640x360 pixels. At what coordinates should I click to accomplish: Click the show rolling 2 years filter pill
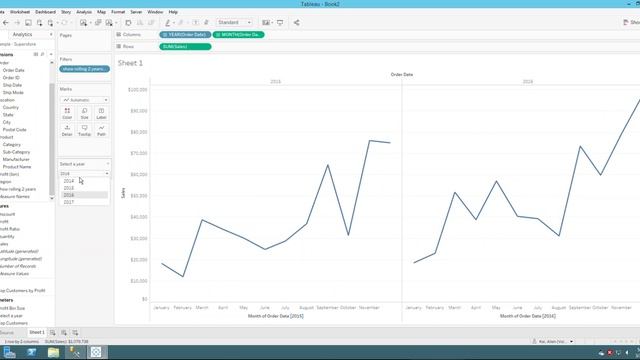tap(84, 69)
